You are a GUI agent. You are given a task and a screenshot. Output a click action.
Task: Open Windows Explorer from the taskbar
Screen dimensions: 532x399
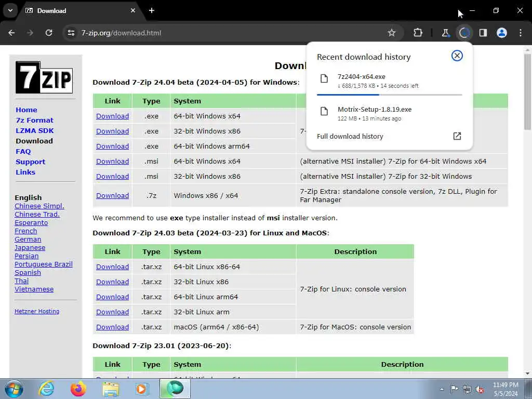click(x=111, y=390)
